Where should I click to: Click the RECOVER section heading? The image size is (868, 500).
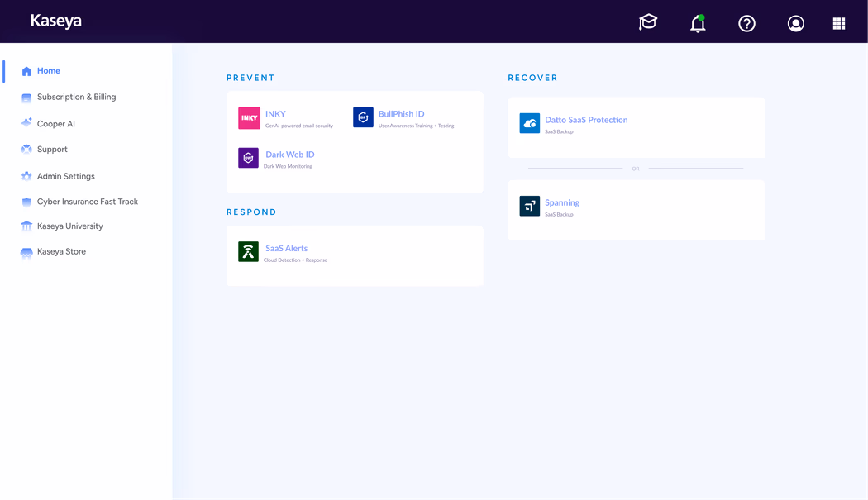[x=532, y=78]
